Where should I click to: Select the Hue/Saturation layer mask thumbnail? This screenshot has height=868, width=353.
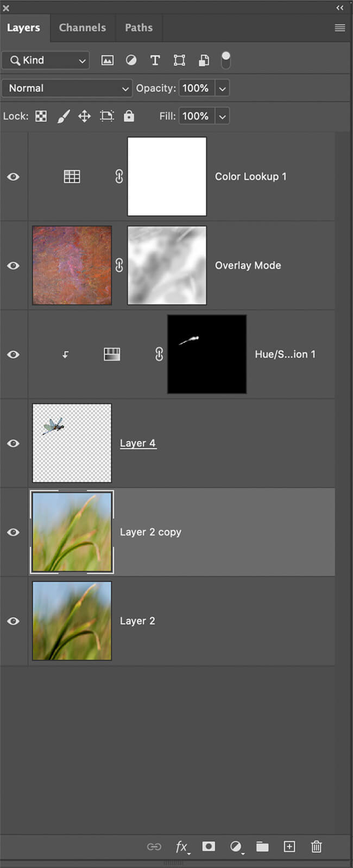click(206, 354)
